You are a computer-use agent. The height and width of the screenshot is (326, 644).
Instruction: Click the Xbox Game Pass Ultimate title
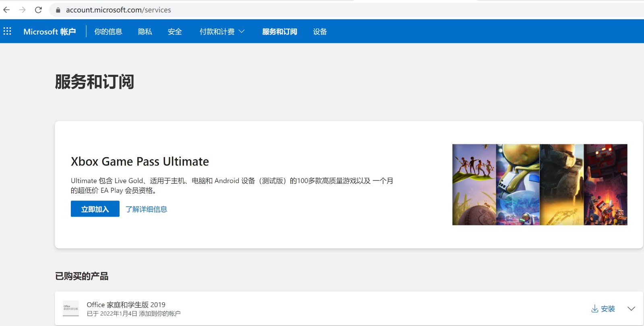pyautogui.click(x=140, y=162)
